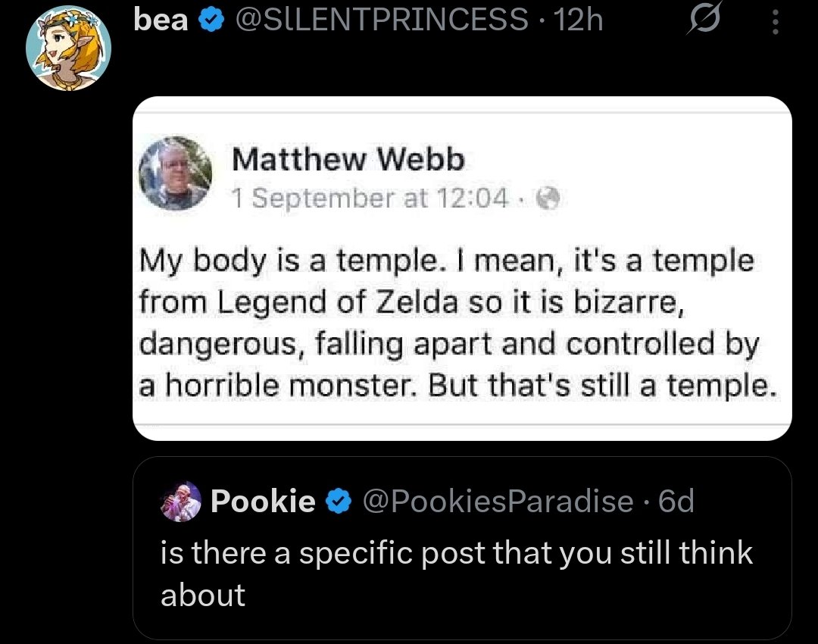
Task: Click the 12h post timestamp
Action: pos(578,20)
